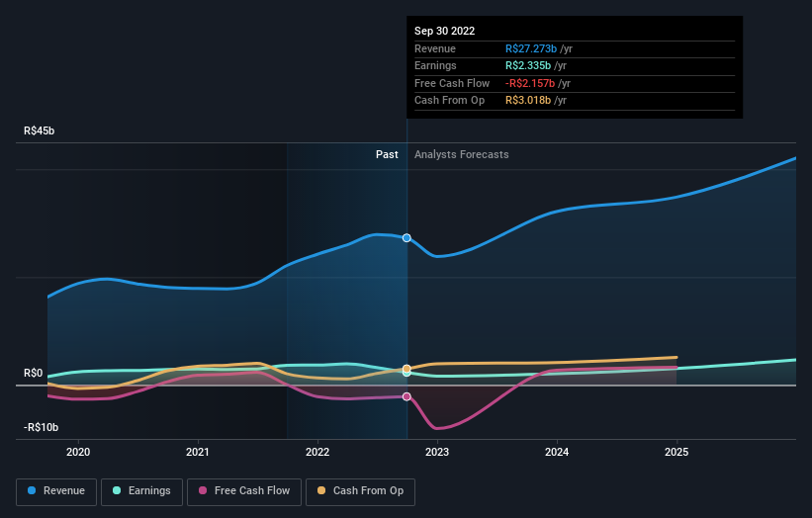Click the R$0 y-axis label
Screen dimensions: 812x518
pyautogui.click(x=34, y=373)
